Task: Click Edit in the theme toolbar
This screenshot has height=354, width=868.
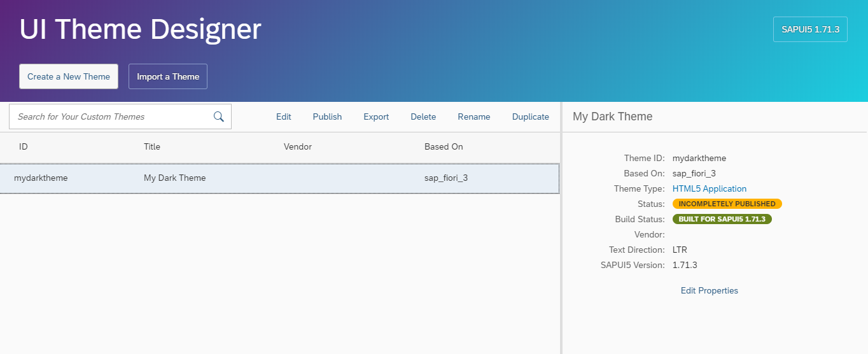Action: (283, 117)
